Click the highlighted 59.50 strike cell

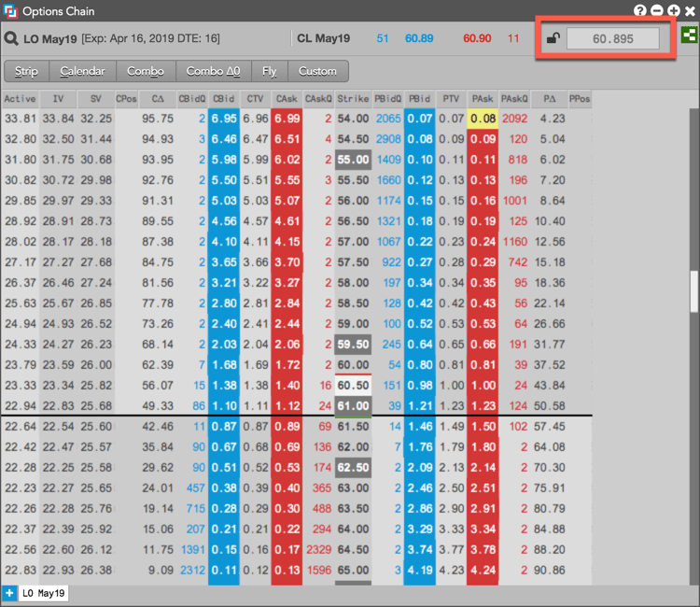point(353,345)
